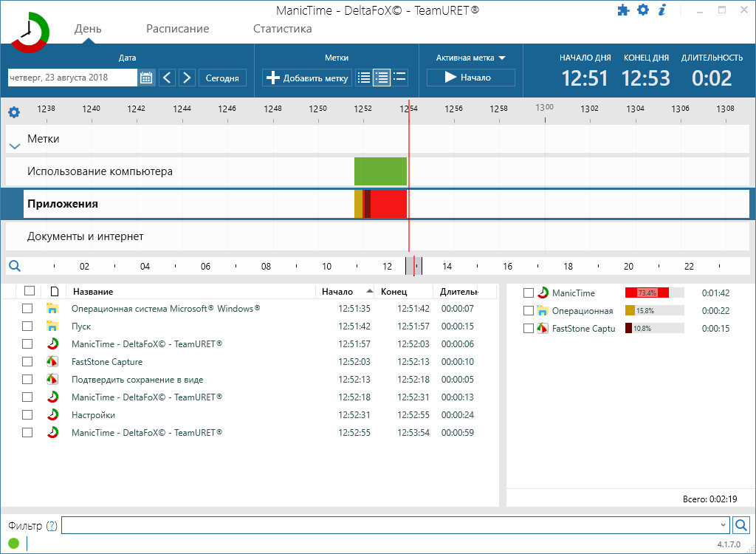Image resolution: width=756 pixels, height=554 pixels.
Task: Go to next day arrow
Action: click(x=187, y=78)
